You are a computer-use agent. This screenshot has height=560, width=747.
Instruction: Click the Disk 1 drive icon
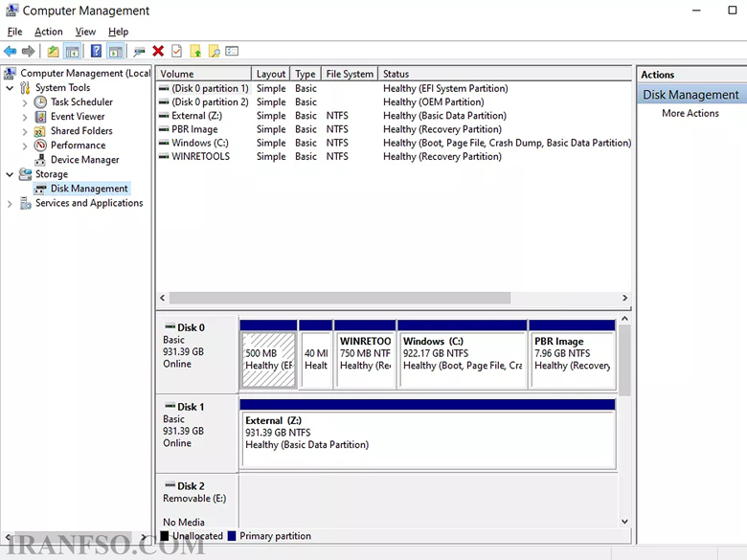(170, 406)
